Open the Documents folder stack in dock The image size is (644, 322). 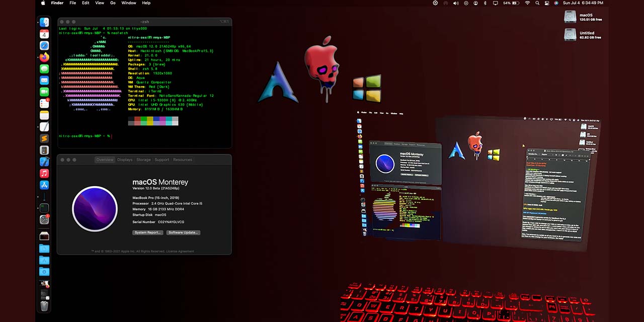[x=44, y=249]
